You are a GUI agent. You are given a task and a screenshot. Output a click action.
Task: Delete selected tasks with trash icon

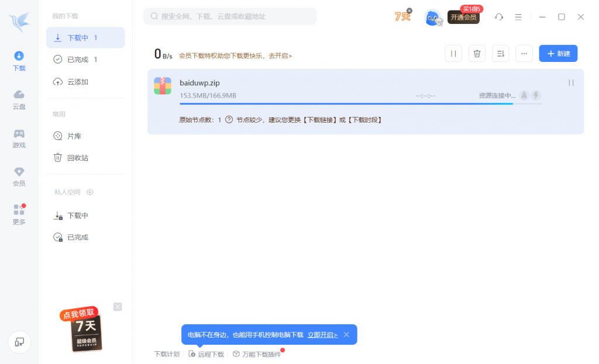[x=477, y=53]
